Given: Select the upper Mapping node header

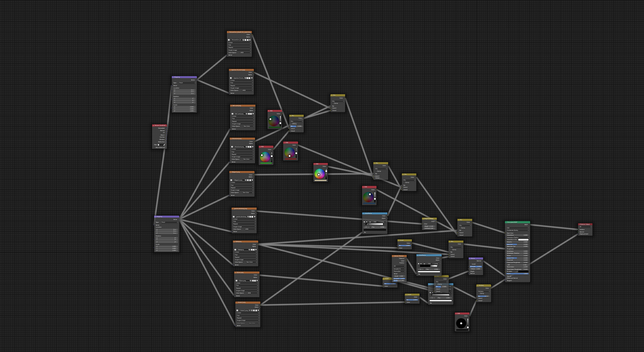Looking at the screenshot, I should point(184,77).
